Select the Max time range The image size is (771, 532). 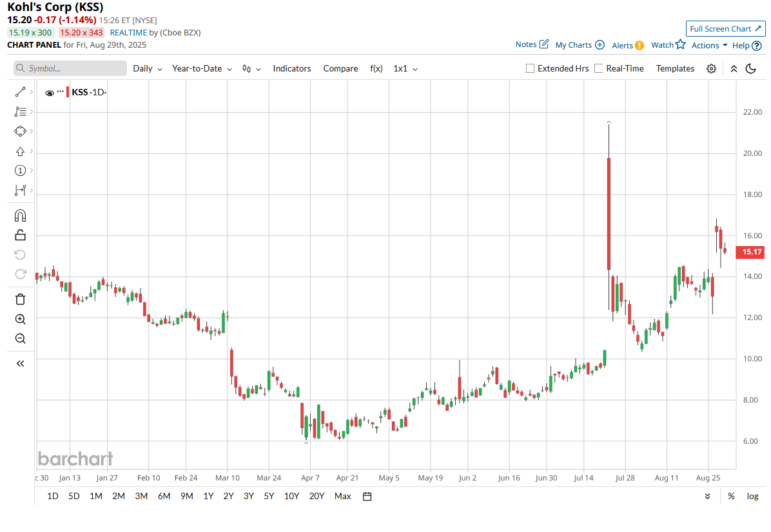click(x=343, y=496)
